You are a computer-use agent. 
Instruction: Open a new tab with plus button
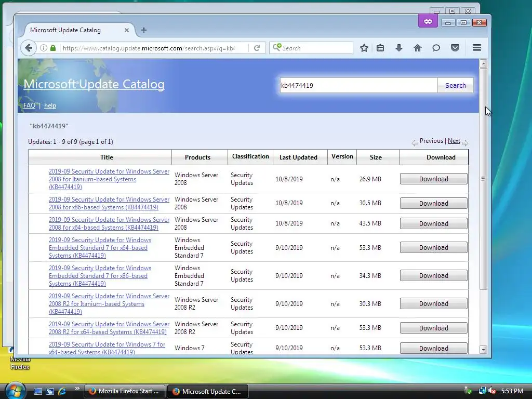tap(144, 30)
